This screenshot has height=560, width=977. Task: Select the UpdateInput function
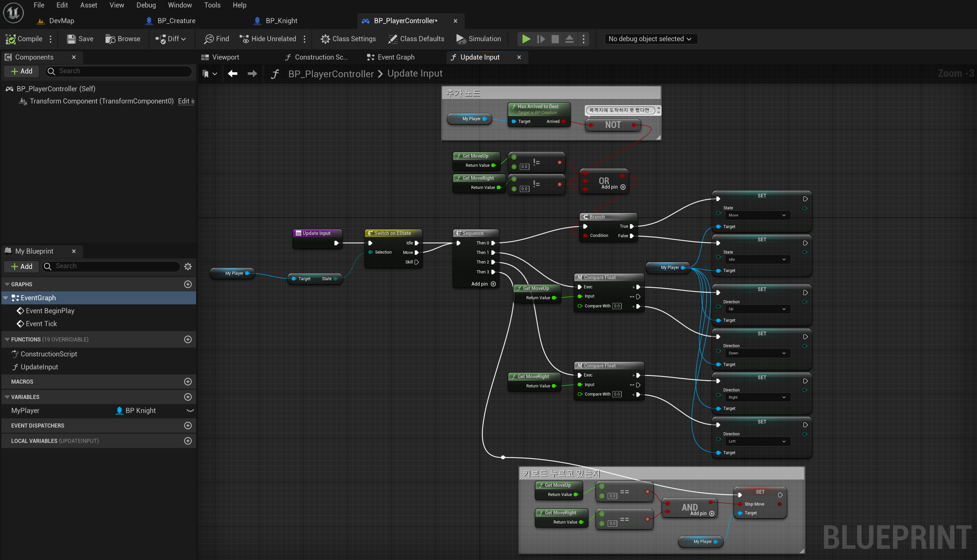coord(39,367)
